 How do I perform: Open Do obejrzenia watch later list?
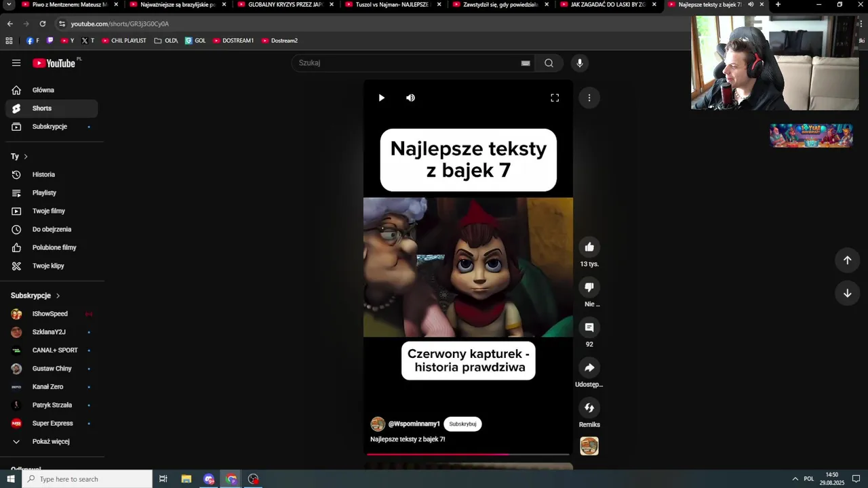52,230
